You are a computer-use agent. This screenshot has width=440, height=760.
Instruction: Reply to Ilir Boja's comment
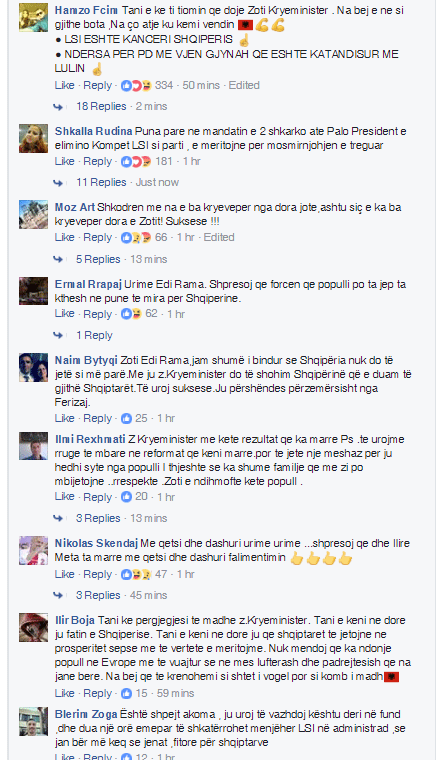97,693
